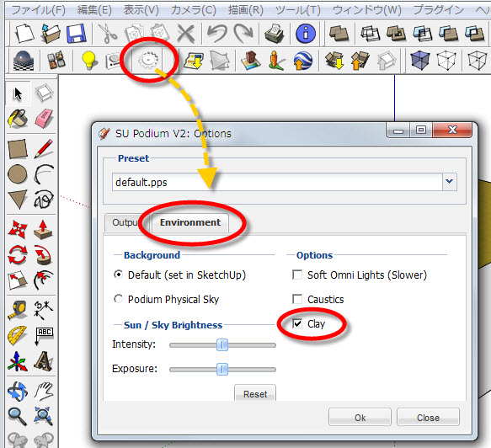Select the Zoom Extents tool
Viewport: 491px width, 448px height.
pos(44,416)
